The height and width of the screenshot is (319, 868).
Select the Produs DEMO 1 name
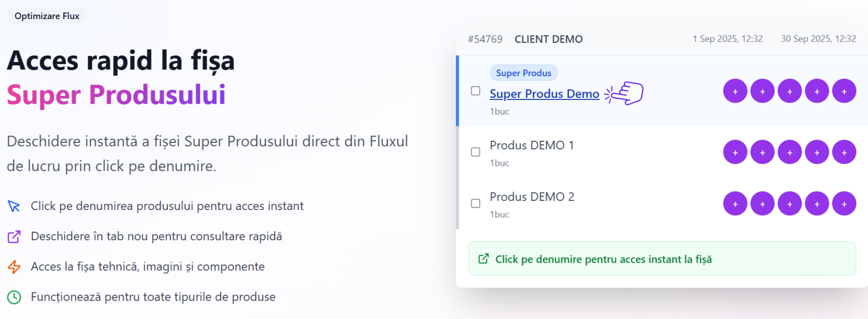531,145
